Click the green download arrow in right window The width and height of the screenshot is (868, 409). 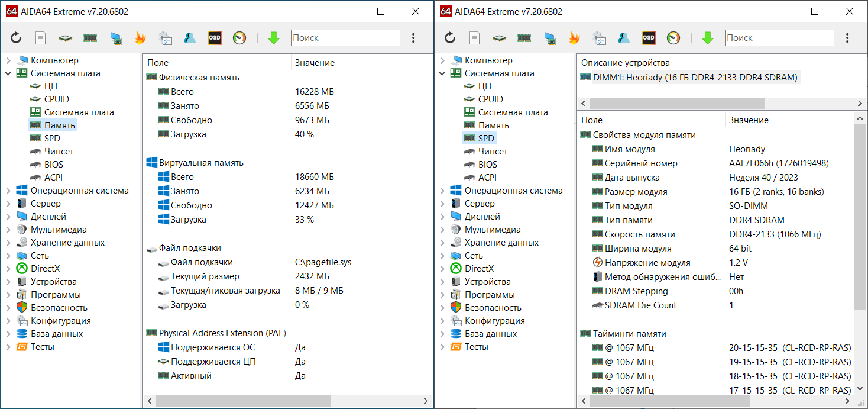pos(707,38)
